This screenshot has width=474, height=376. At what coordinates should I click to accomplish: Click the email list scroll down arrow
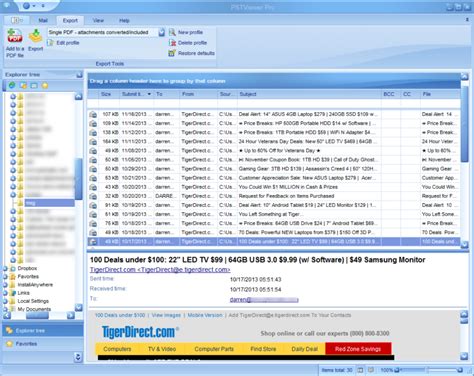464,245
